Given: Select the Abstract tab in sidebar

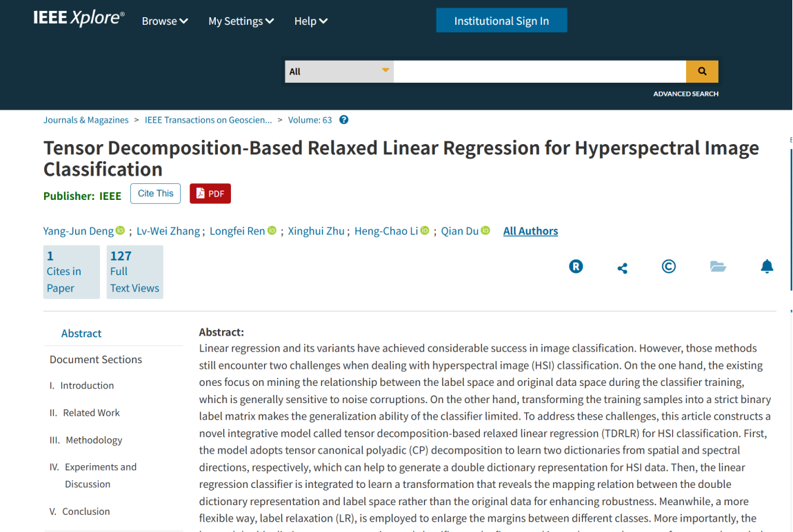Looking at the screenshot, I should pos(81,334).
